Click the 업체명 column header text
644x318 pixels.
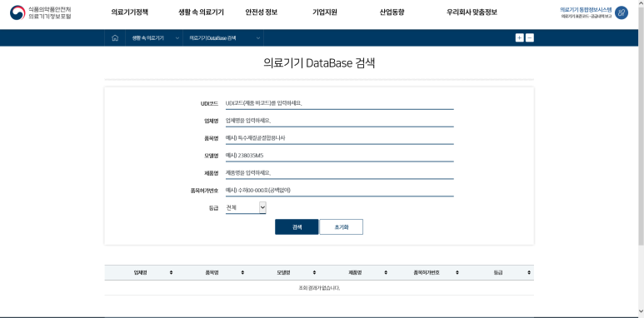140,272
